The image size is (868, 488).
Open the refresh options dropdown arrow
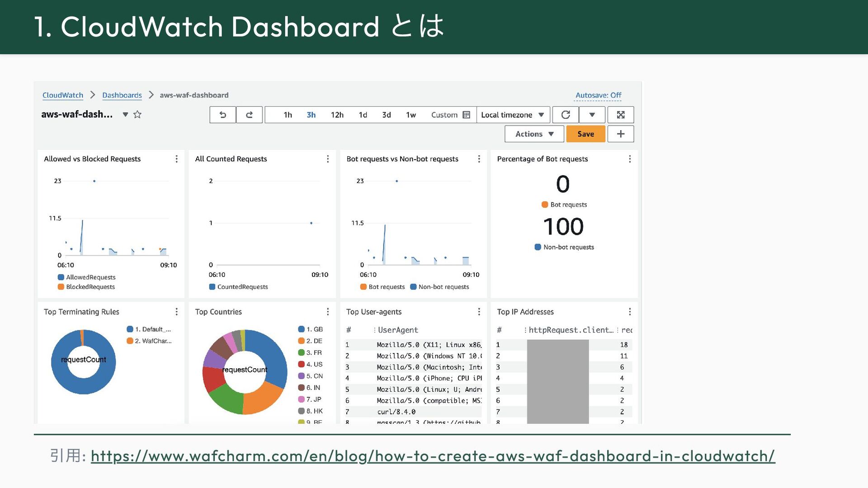[x=592, y=115]
